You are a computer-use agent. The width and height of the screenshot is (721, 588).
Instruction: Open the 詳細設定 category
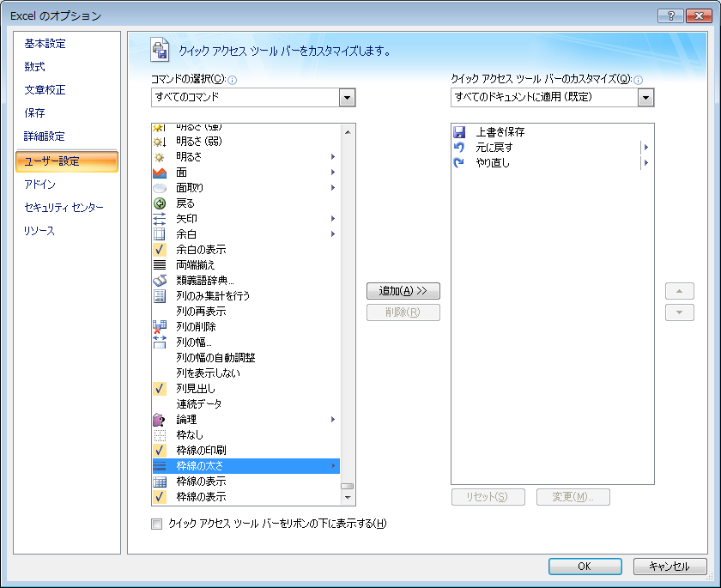(x=44, y=136)
